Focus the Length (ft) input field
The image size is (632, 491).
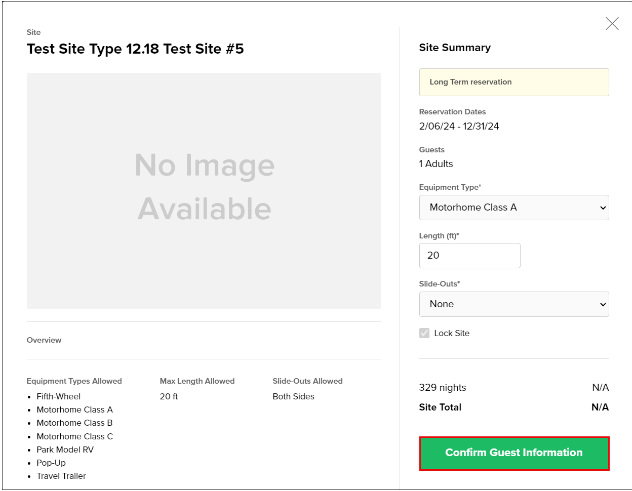470,256
